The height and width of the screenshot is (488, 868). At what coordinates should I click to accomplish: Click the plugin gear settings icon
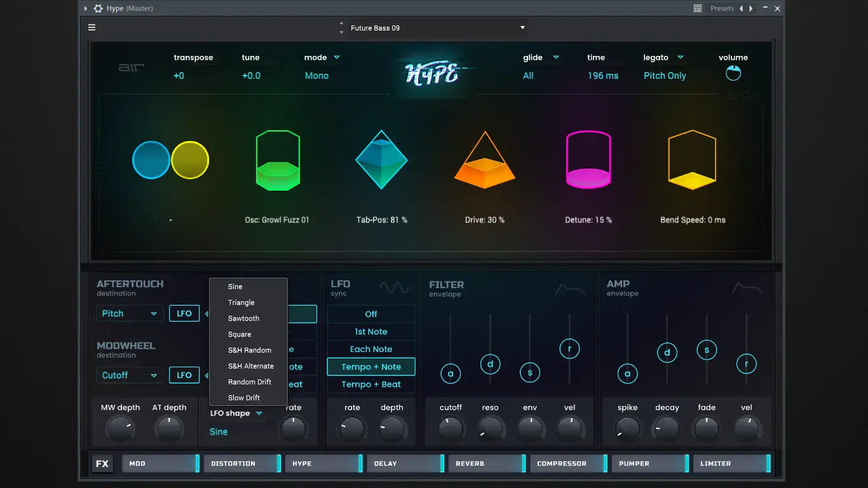[98, 8]
